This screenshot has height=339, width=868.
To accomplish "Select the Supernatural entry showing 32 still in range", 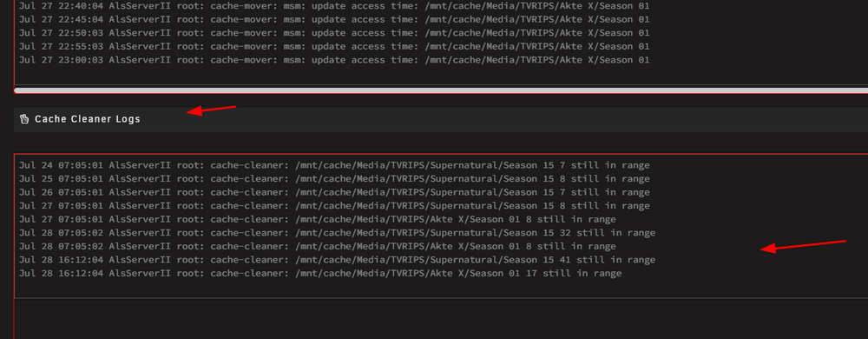I will [337, 233].
